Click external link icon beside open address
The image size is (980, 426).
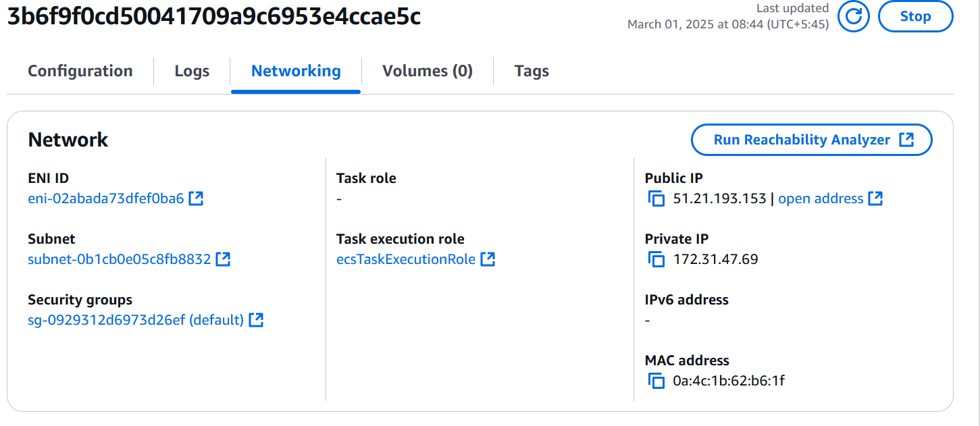click(875, 198)
